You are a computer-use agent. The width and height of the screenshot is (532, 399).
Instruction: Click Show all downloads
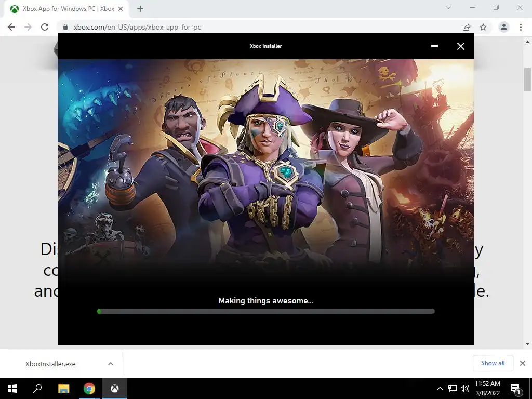493,363
